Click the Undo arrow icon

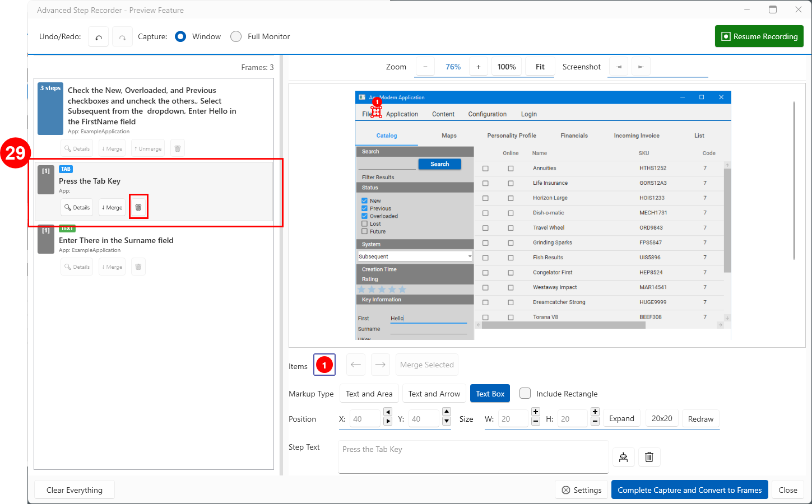[x=99, y=37]
